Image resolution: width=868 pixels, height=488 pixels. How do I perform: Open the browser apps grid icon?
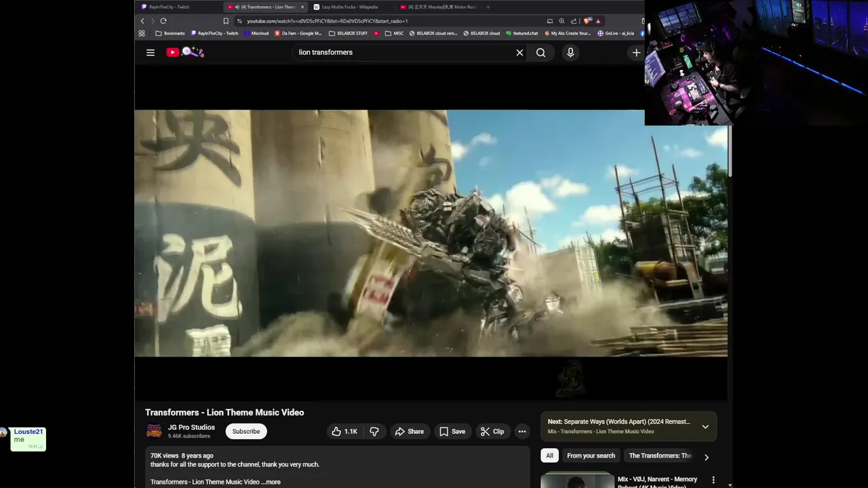(x=142, y=33)
